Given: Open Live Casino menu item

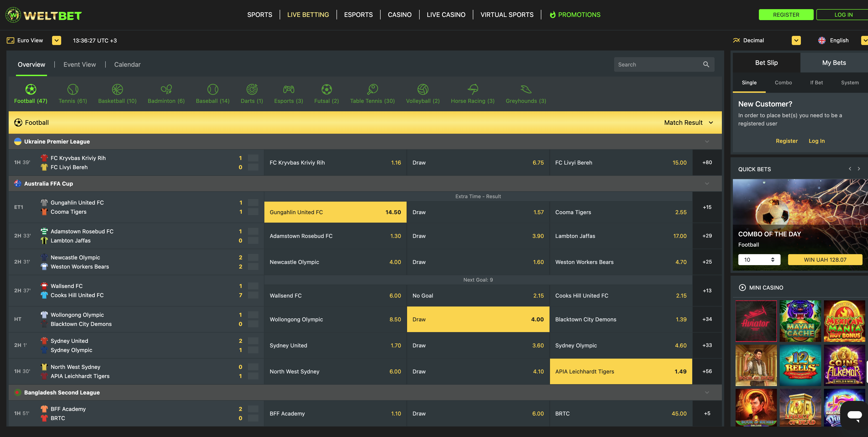Looking at the screenshot, I should pos(446,15).
